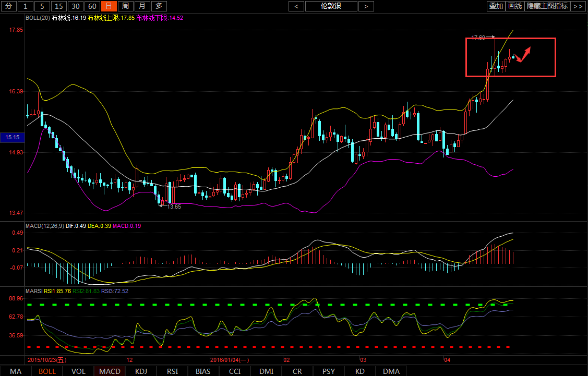Open the 多 multi-period option
This screenshot has width=588, height=376.
coord(159,6)
